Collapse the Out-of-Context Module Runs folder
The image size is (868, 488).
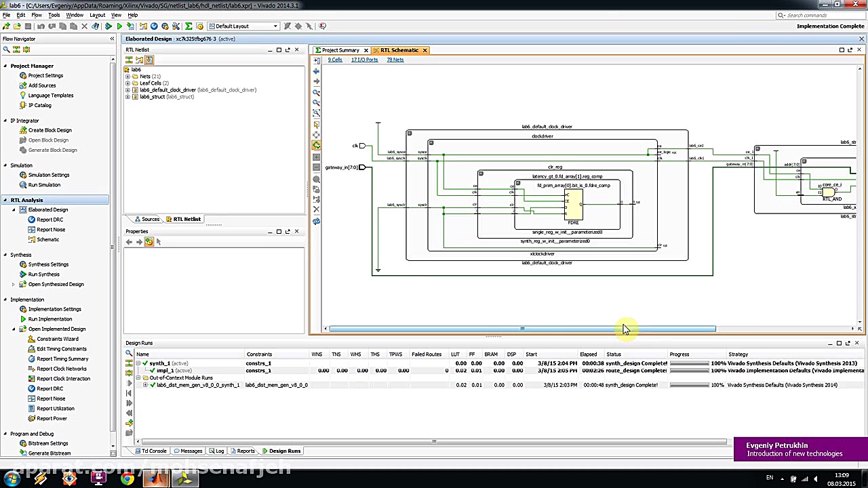coord(138,378)
